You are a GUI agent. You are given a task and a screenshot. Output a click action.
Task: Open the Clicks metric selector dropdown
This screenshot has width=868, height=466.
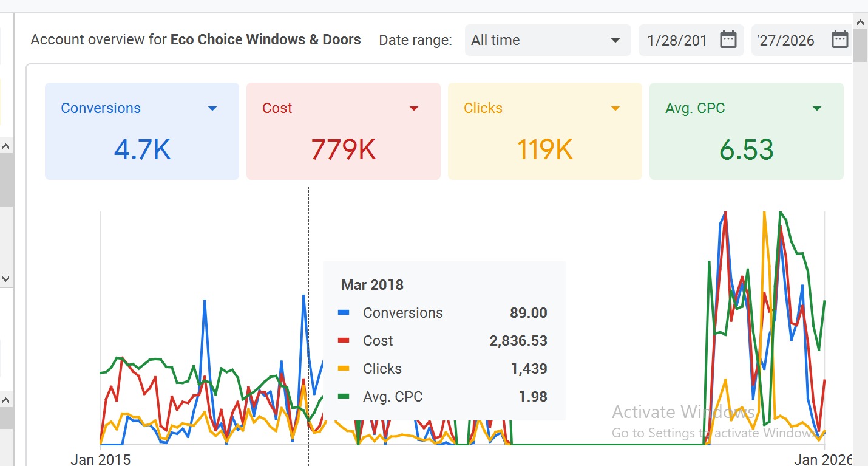615,108
